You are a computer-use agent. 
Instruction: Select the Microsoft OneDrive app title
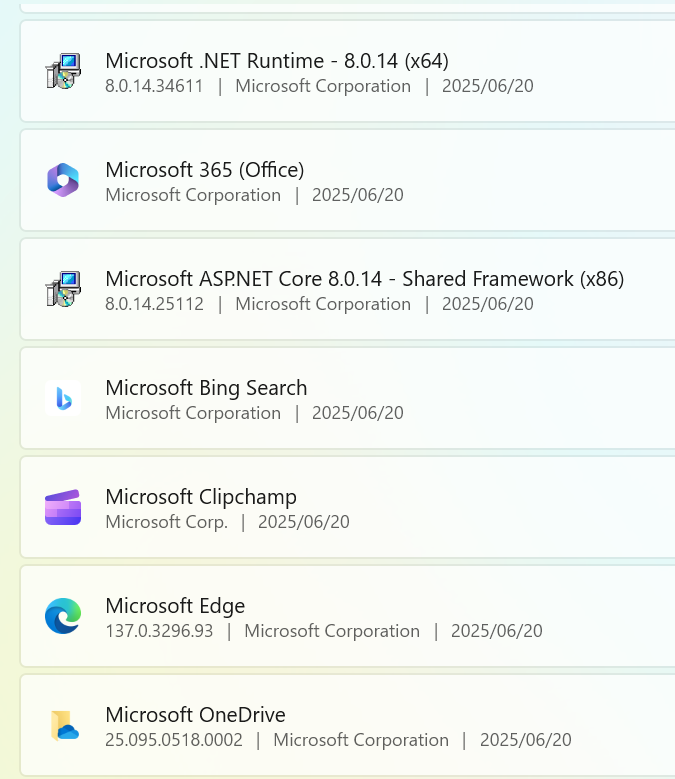click(195, 715)
